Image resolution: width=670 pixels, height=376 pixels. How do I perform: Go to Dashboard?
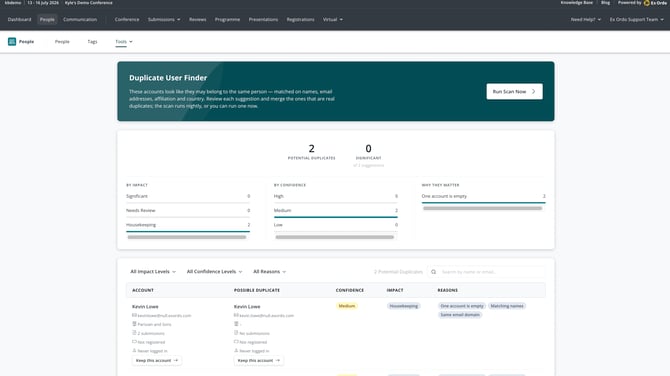click(x=19, y=19)
